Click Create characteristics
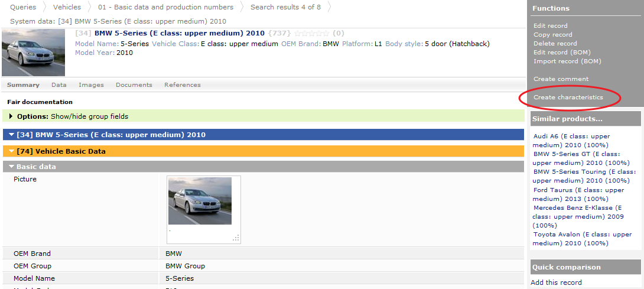 [568, 97]
